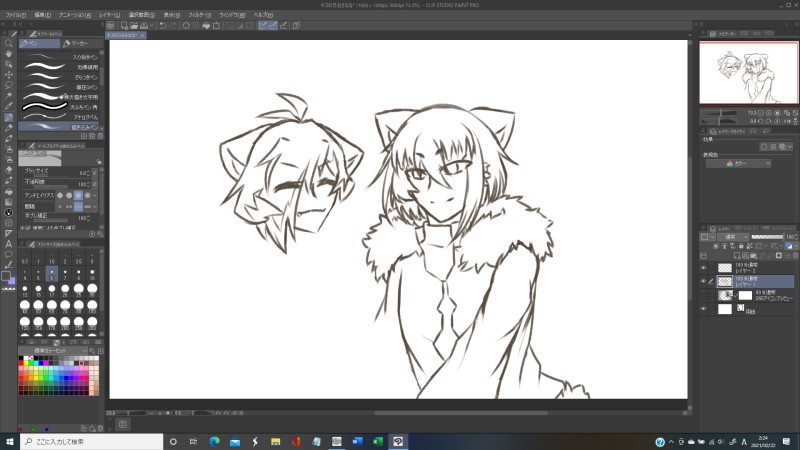Click the Navigator zoom slider
This screenshot has height=450, width=800.
coord(720,113)
